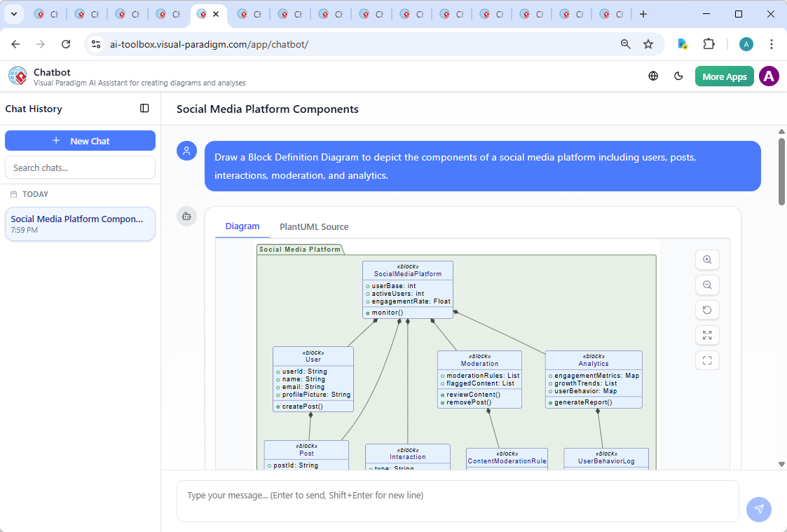Click the More Apps button
The image size is (787, 532).
724,76
